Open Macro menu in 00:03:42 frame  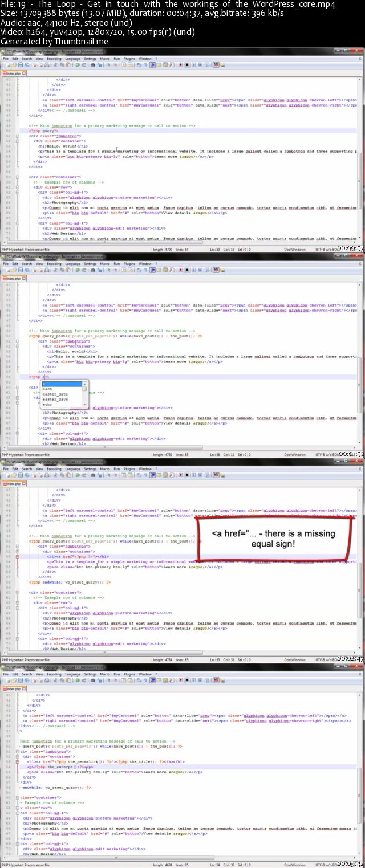105,674
